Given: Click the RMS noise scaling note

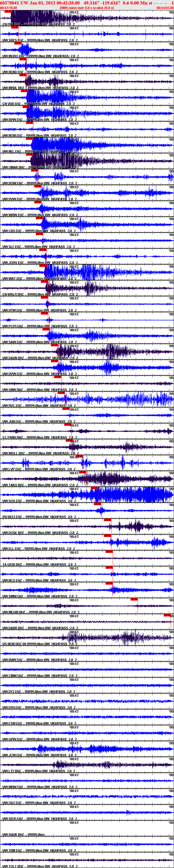Looking at the screenshot, I should tap(87, 8).
